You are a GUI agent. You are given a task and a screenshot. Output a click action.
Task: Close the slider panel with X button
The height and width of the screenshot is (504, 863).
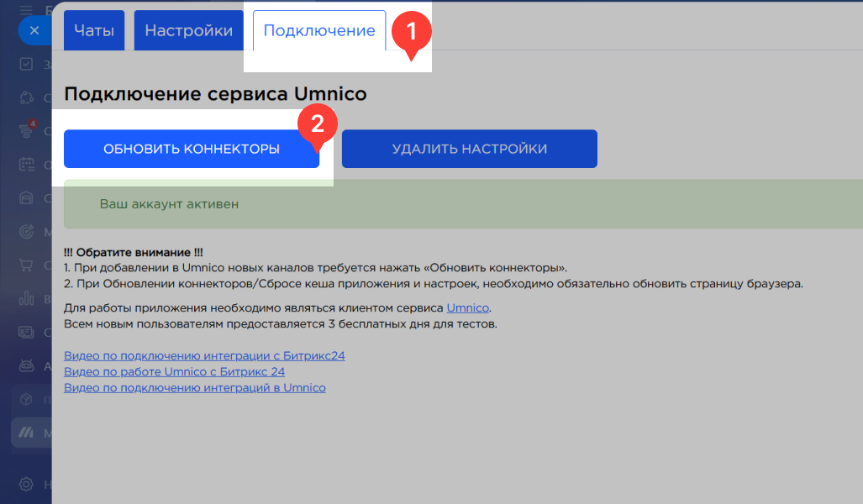pos(34,30)
